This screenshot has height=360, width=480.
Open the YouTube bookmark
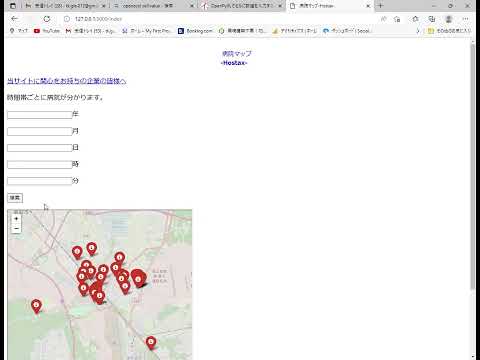pyautogui.click(x=47, y=31)
